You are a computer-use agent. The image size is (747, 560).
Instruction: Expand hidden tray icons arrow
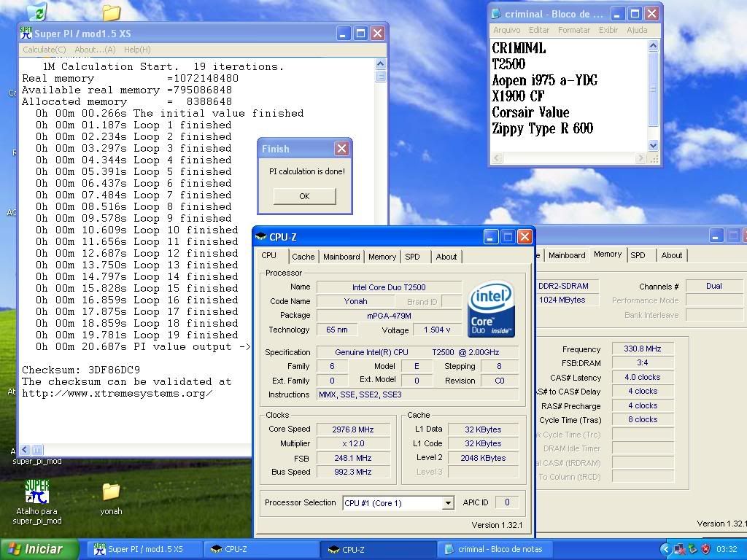pos(665,549)
